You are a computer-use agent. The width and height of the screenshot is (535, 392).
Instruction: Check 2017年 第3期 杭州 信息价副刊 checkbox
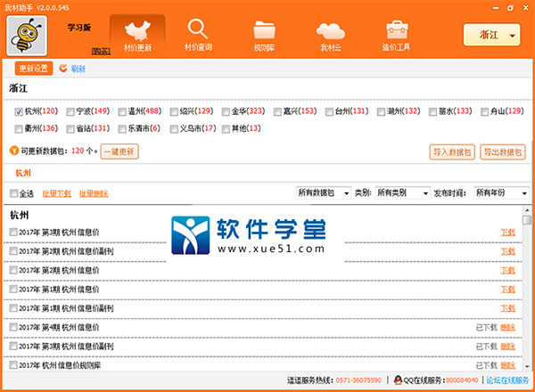[x=13, y=346]
